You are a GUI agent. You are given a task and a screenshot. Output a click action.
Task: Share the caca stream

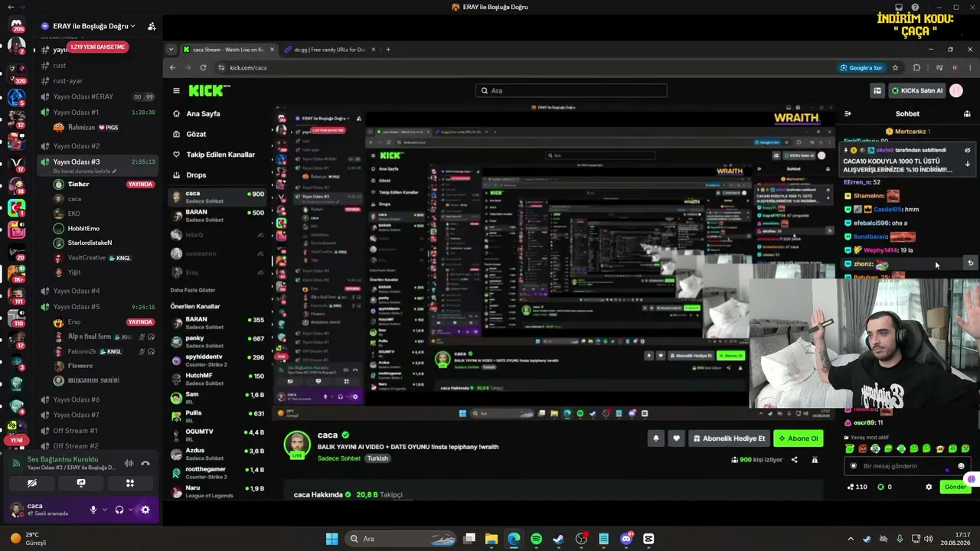794,460
